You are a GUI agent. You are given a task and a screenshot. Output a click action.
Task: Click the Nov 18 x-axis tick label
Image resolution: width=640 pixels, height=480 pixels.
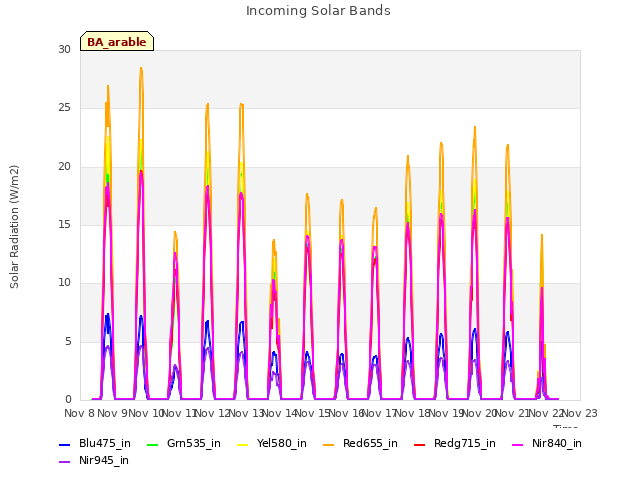(413, 413)
